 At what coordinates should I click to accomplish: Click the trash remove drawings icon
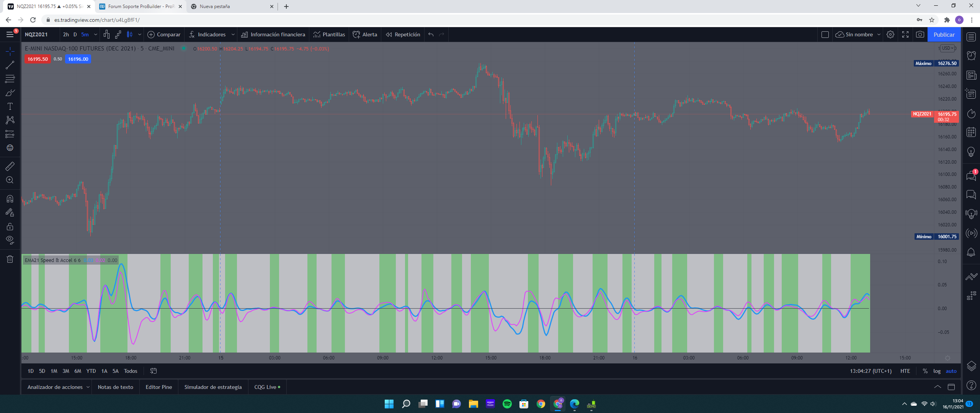click(x=10, y=259)
